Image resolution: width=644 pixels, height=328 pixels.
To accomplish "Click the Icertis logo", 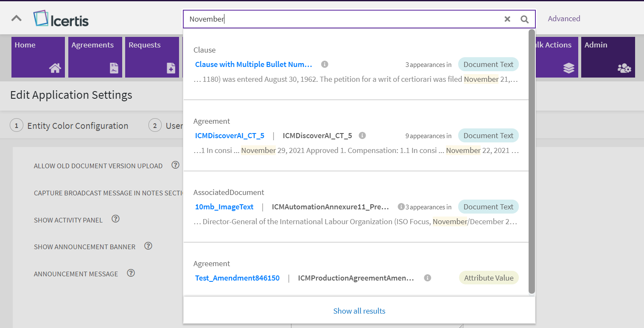I will 61,19.
